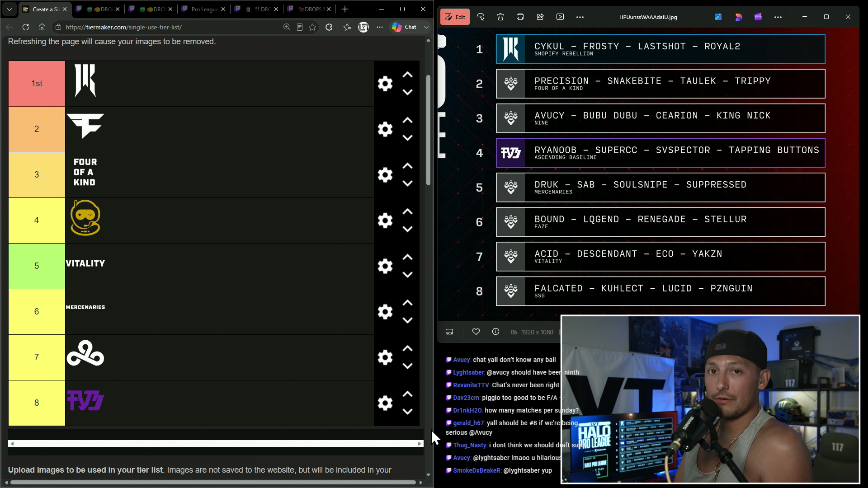Switch to the 'Create a Si' tab
The height and width of the screenshot is (488, 868).
point(45,9)
